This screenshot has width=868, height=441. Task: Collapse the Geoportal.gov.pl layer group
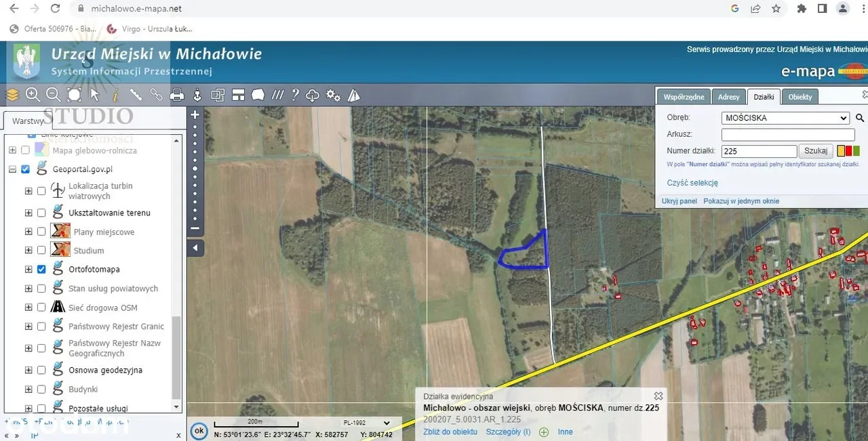coord(12,169)
